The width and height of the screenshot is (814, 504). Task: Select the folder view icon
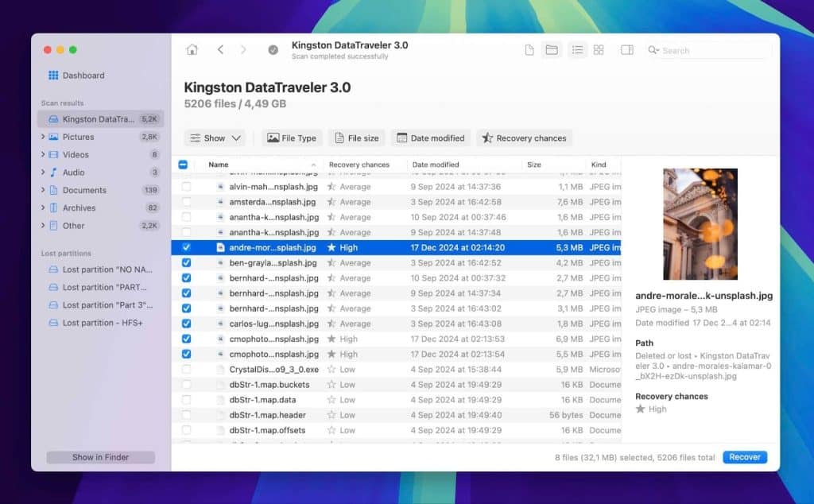coord(551,50)
